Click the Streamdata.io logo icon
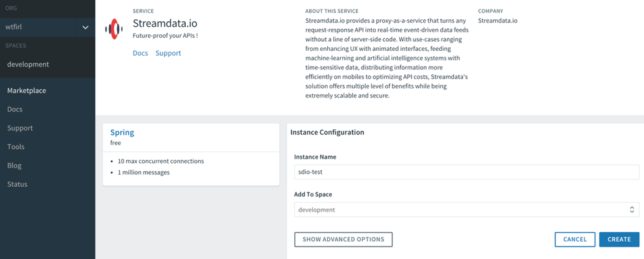This screenshot has width=644, height=259. (114, 29)
